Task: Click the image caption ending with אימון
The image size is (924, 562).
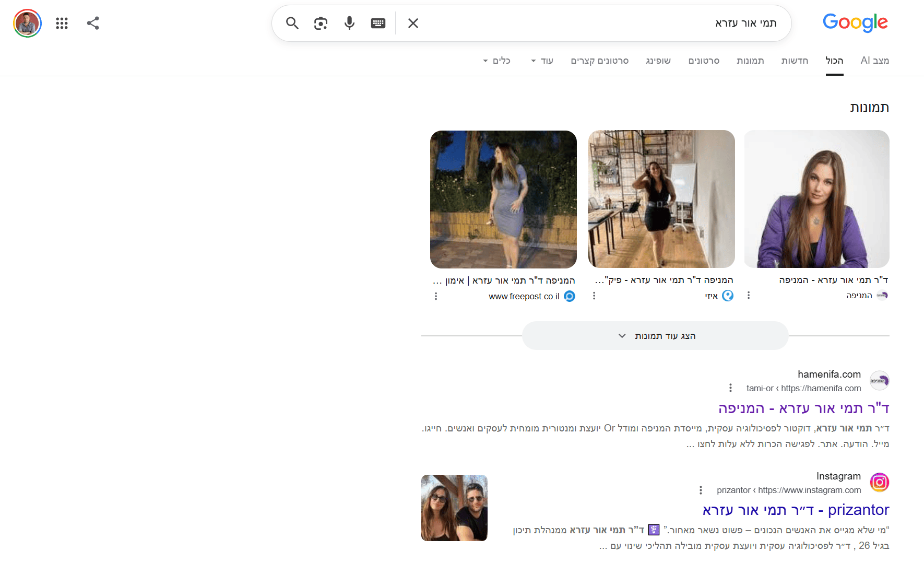Action: pos(504,280)
